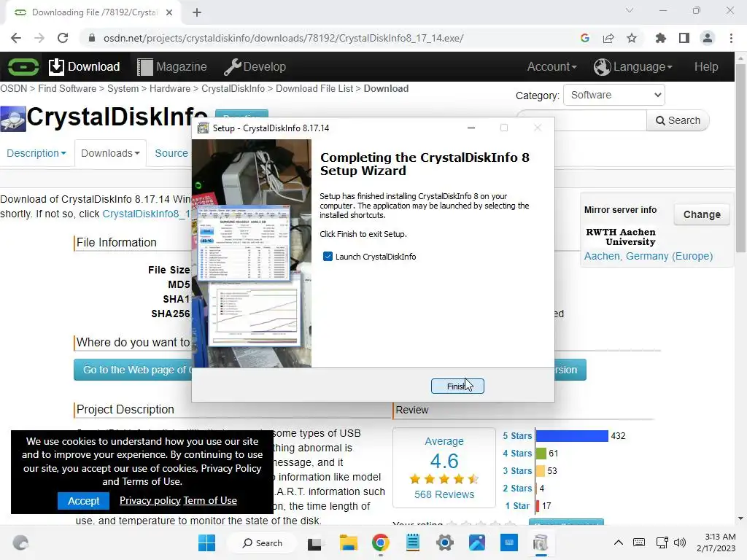Open the 568 Reviews link
747x560 pixels.
[x=444, y=494]
